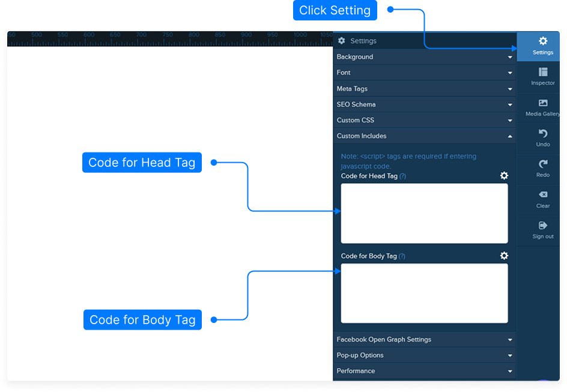Click inside Code for Body Tag textbox
Viewport: 567px width, 392px height.
coord(424,293)
